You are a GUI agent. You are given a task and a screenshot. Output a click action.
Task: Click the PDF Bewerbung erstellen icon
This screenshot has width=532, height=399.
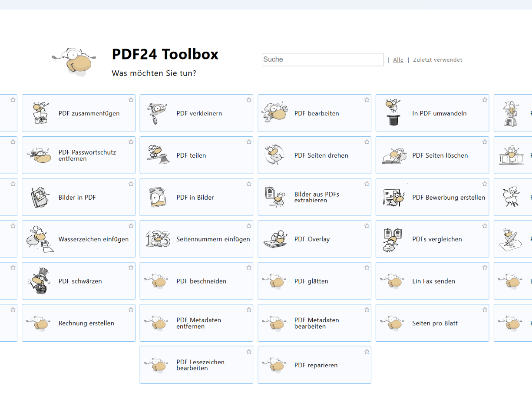[x=394, y=197]
